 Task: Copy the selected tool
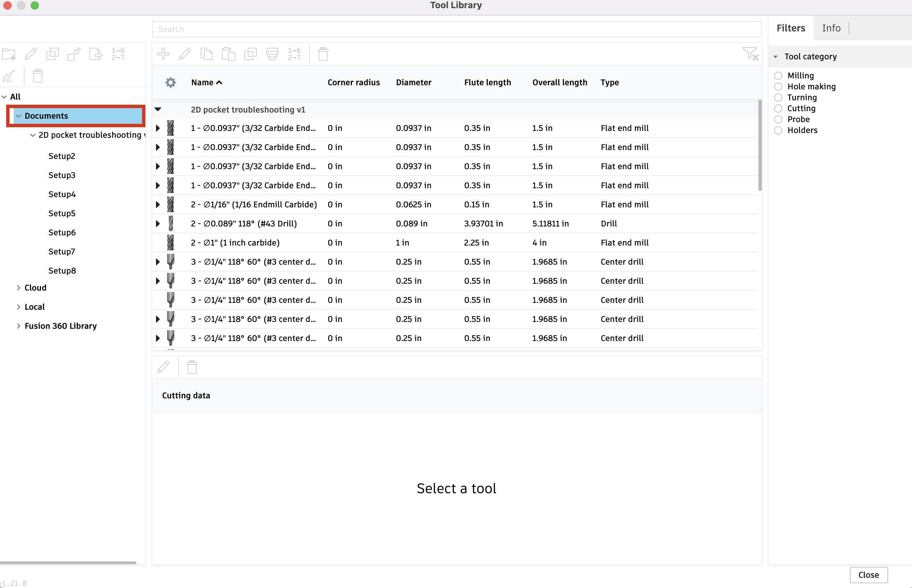207,54
